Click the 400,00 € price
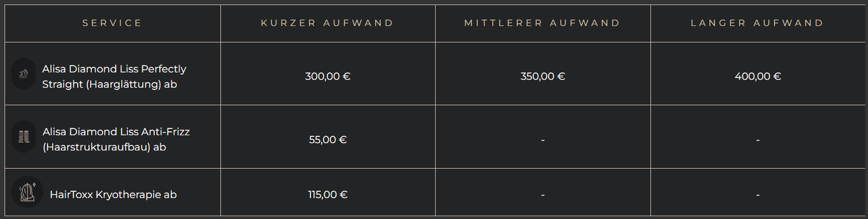 (x=758, y=76)
